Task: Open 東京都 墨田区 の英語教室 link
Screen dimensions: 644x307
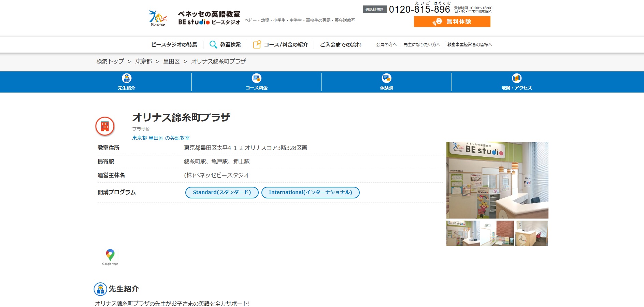Action: pyautogui.click(x=161, y=138)
